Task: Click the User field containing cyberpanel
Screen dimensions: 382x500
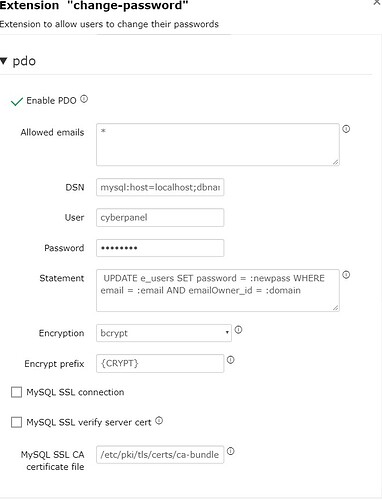Action: (160, 218)
